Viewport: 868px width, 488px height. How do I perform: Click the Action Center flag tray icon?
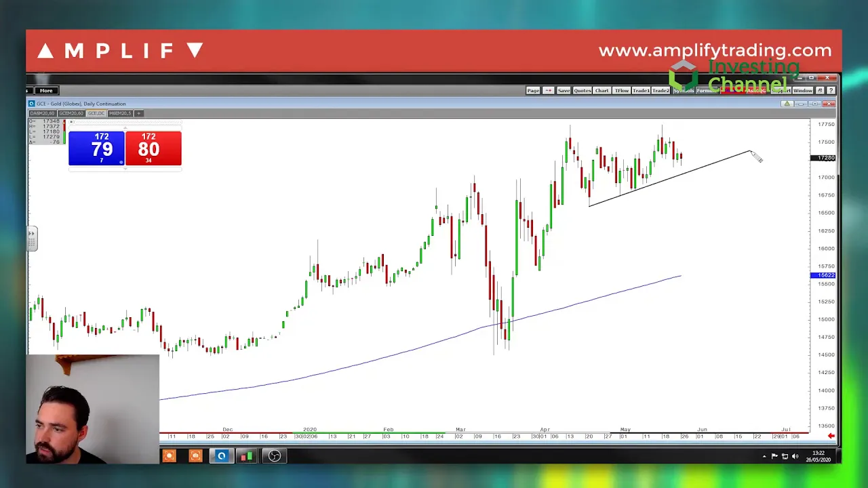[x=774, y=456]
